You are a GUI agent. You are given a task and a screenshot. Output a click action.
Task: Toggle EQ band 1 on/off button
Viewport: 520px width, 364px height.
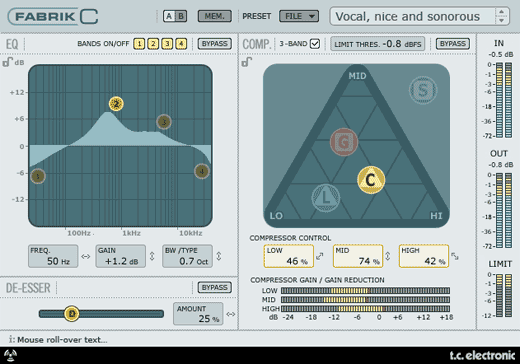[139, 44]
